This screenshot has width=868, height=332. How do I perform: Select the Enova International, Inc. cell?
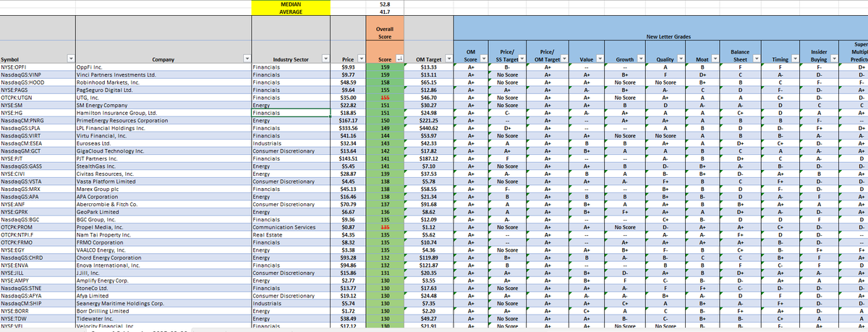(x=163, y=265)
